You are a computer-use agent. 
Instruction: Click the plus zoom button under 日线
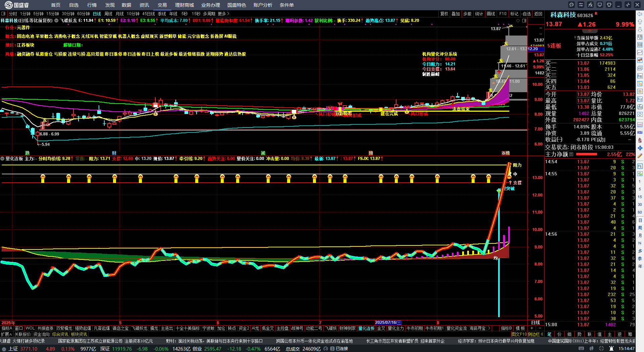coord(532,328)
